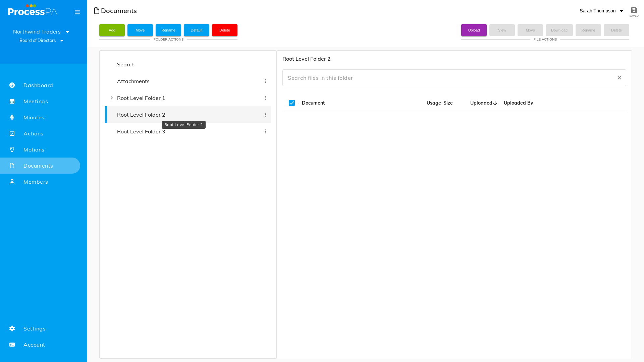Click the Documents file icon in sidebar
Viewport: 644px width, 362px height.
point(12,166)
